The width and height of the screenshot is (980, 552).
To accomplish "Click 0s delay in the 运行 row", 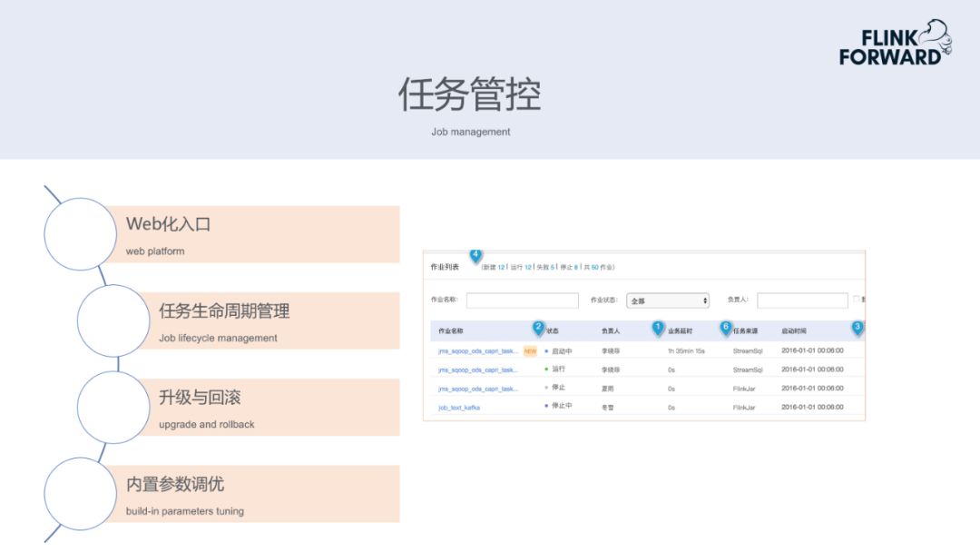I will 671,370.
